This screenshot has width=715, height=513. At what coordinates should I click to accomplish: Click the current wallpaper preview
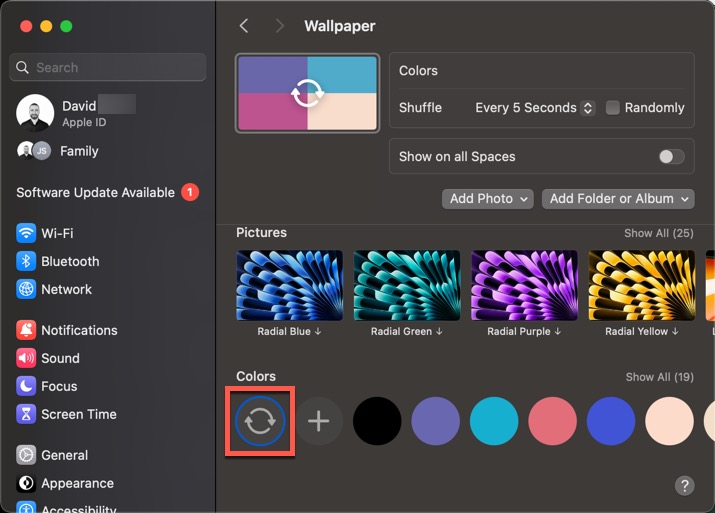click(307, 93)
